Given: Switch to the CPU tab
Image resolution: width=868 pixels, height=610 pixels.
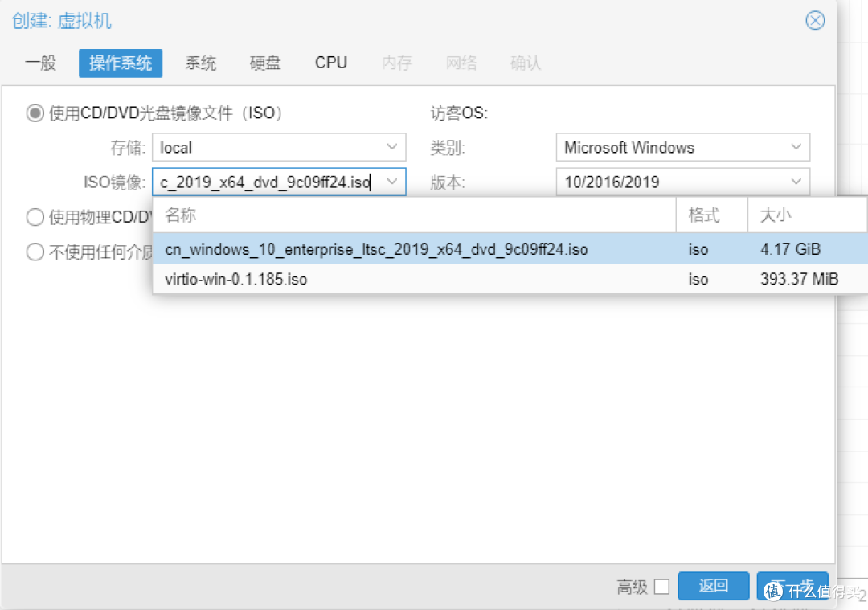Looking at the screenshot, I should click(x=330, y=63).
